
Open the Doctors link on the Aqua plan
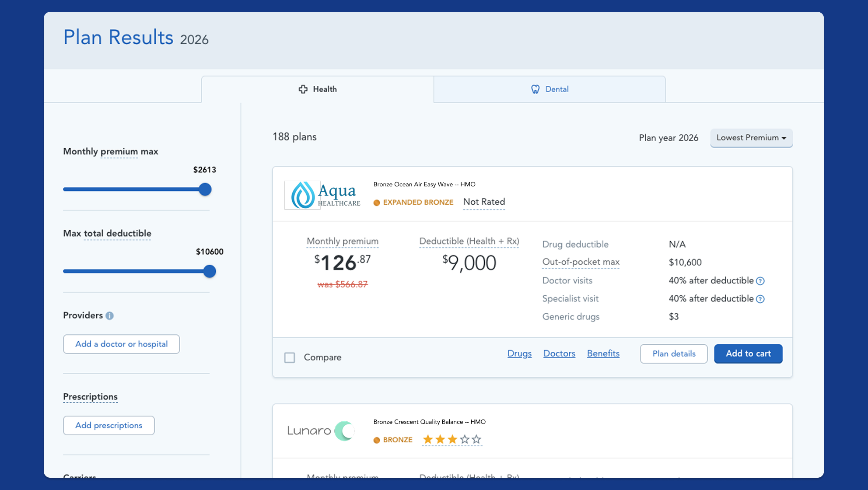tap(559, 353)
